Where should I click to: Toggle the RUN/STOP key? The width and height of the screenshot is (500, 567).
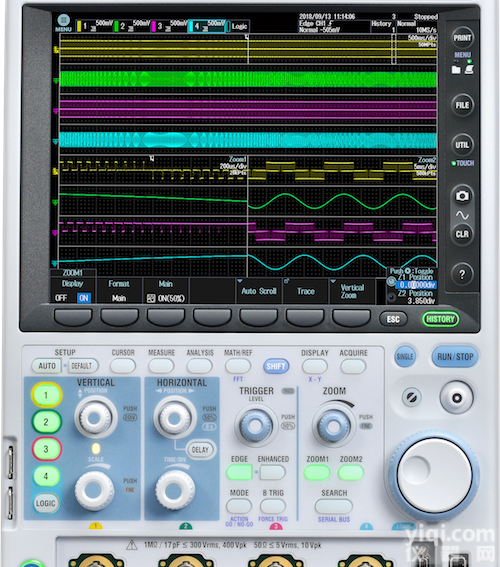(455, 357)
